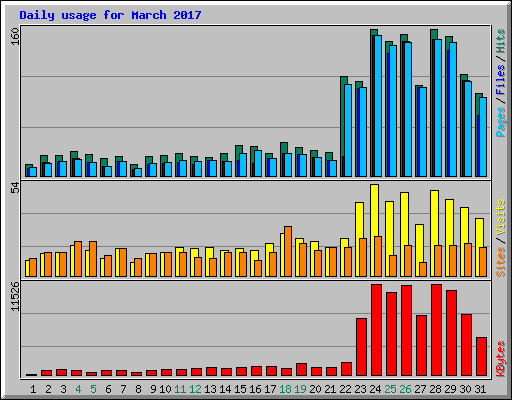Screen dimensions: 512x400
Task: Click the 'Sites' legend label
Action: click(500, 262)
